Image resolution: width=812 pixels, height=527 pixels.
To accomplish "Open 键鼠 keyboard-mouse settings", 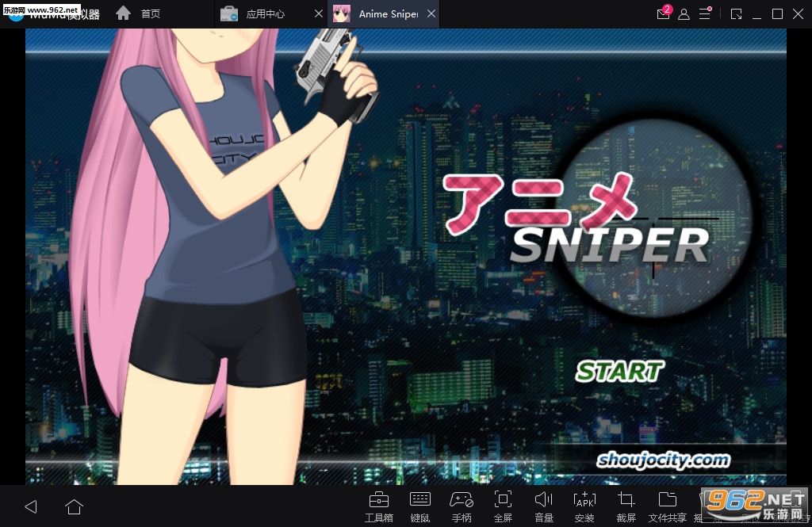I will click(x=420, y=507).
